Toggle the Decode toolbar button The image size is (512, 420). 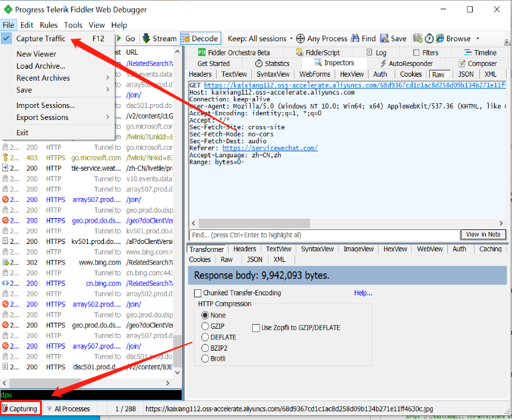click(199, 39)
